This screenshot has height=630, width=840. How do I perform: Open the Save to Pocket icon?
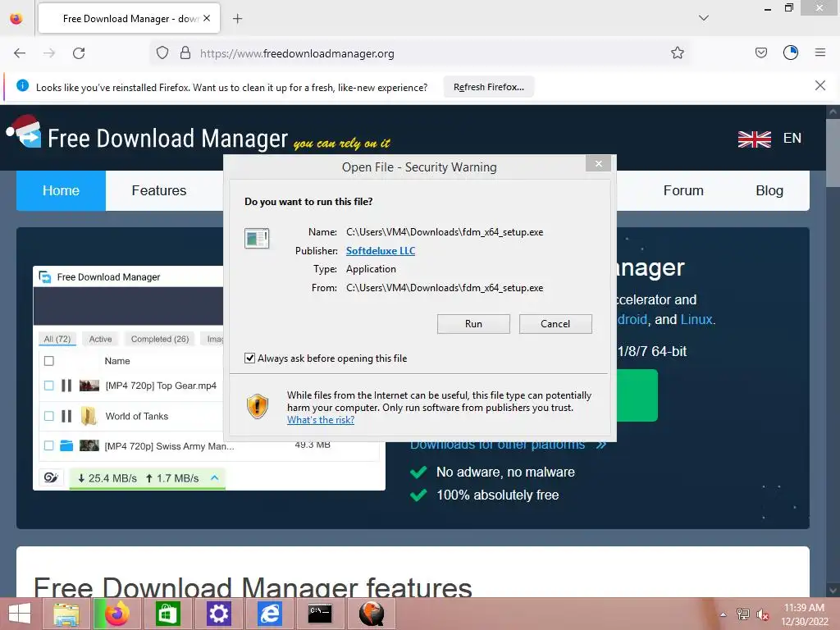click(x=760, y=52)
